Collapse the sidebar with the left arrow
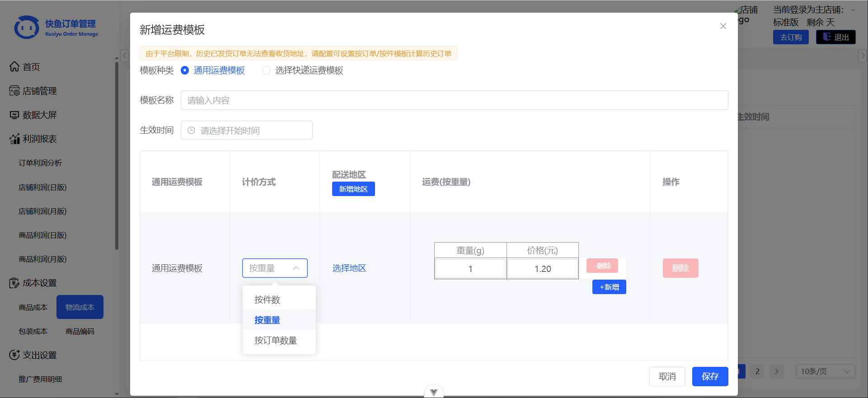Image resolution: width=868 pixels, height=398 pixels. coord(125,56)
